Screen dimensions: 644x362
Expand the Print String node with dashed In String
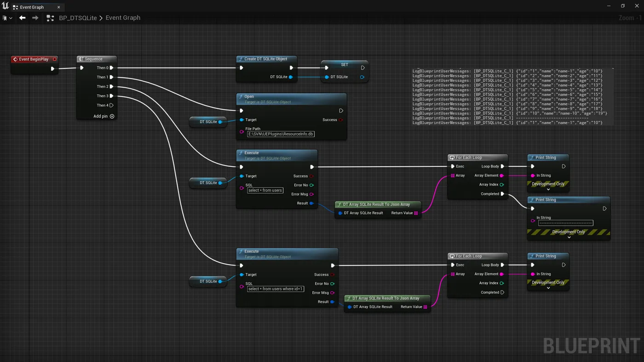pos(569,238)
